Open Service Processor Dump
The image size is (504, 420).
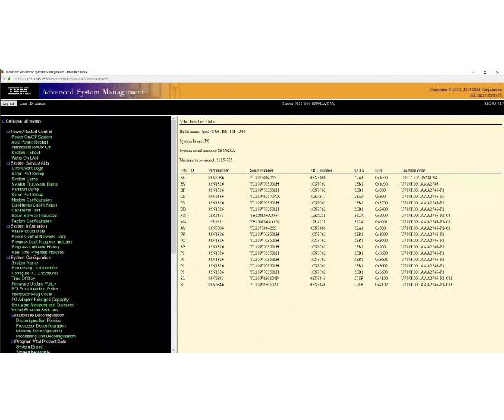(x=35, y=184)
